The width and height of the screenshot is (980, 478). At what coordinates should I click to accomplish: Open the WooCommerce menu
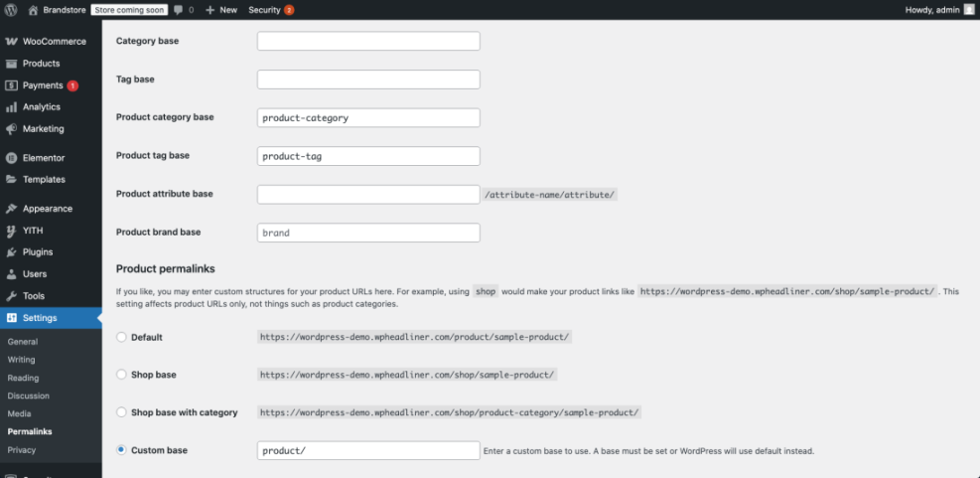(x=55, y=42)
